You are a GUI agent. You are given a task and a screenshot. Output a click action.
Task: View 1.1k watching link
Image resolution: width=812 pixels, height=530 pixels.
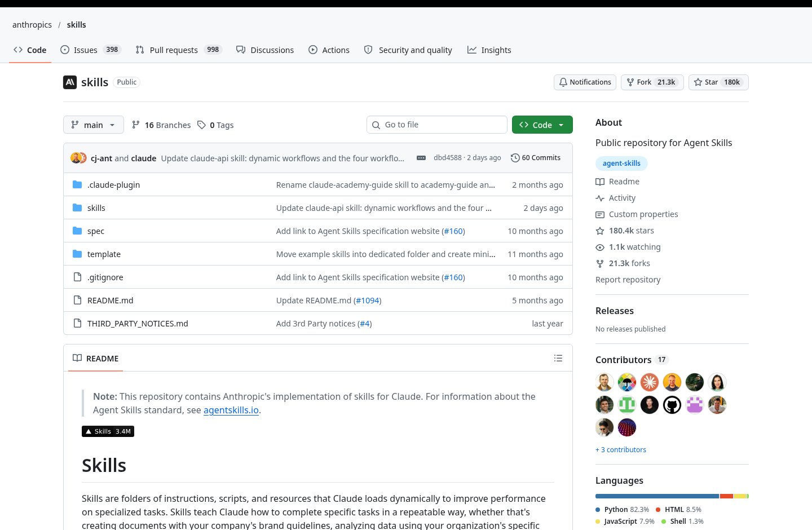pos(628,247)
